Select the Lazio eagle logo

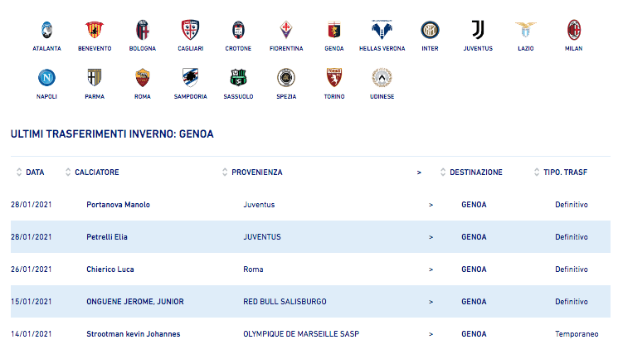tap(525, 31)
